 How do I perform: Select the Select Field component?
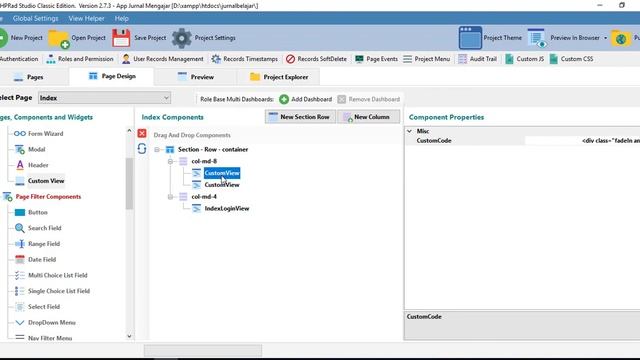tap(44, 307)
